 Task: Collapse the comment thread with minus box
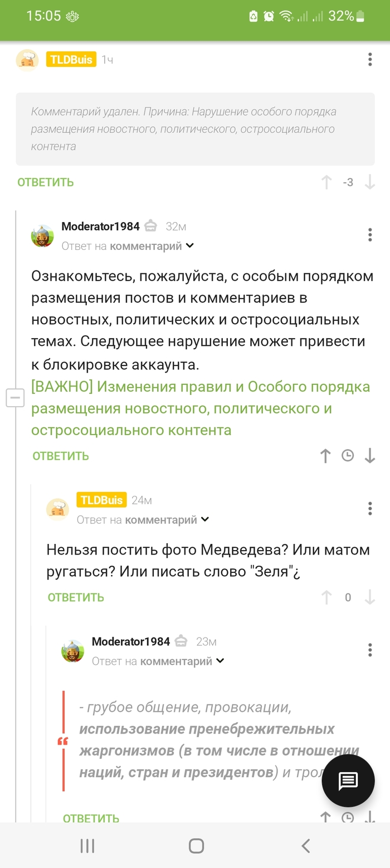pyautogui.click(x=15, y=398)
